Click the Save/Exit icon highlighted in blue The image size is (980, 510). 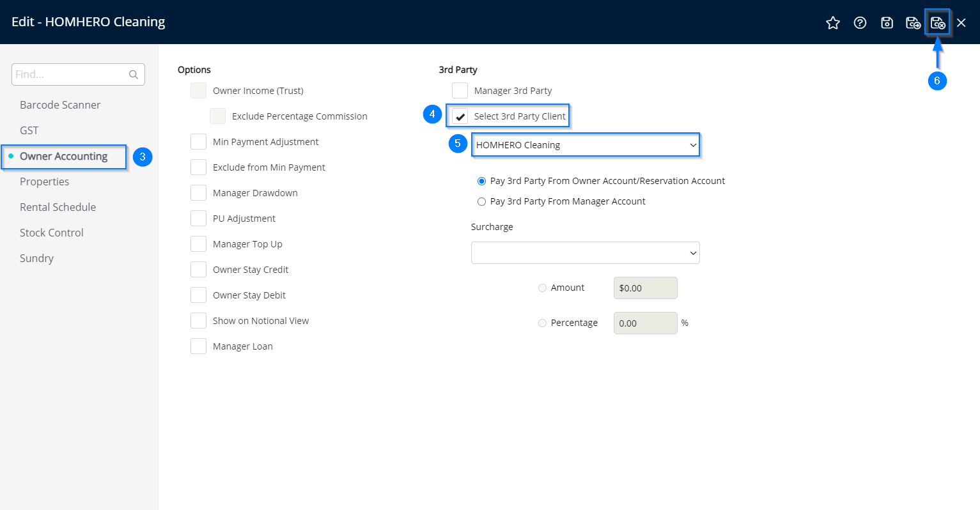[x=937, y=23]
